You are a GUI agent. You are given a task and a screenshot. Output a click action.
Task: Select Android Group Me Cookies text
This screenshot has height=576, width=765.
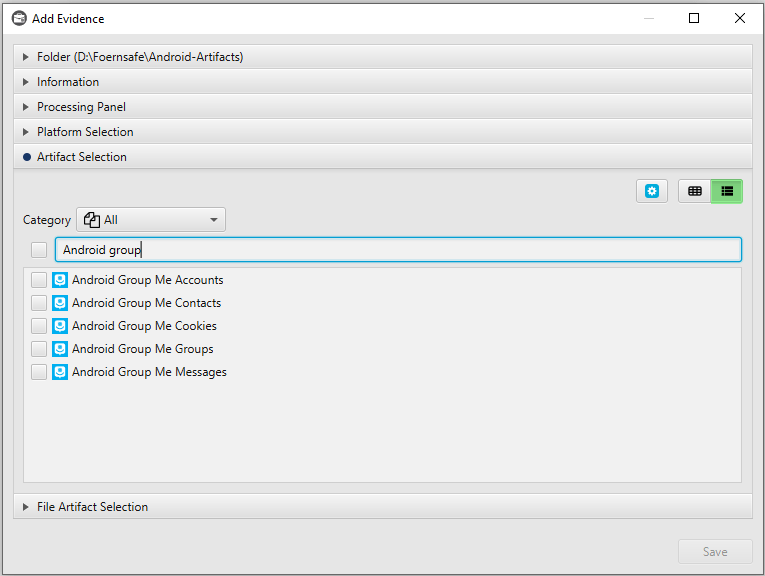pyautogui.click(x=144, y=326)
